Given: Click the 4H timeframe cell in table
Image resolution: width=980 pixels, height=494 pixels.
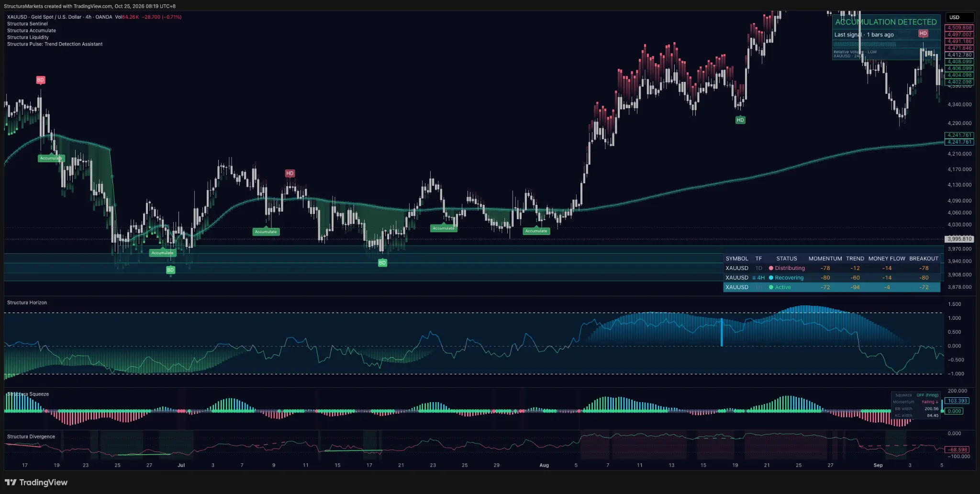Looking at the screenshot, I should pos(759,278).
